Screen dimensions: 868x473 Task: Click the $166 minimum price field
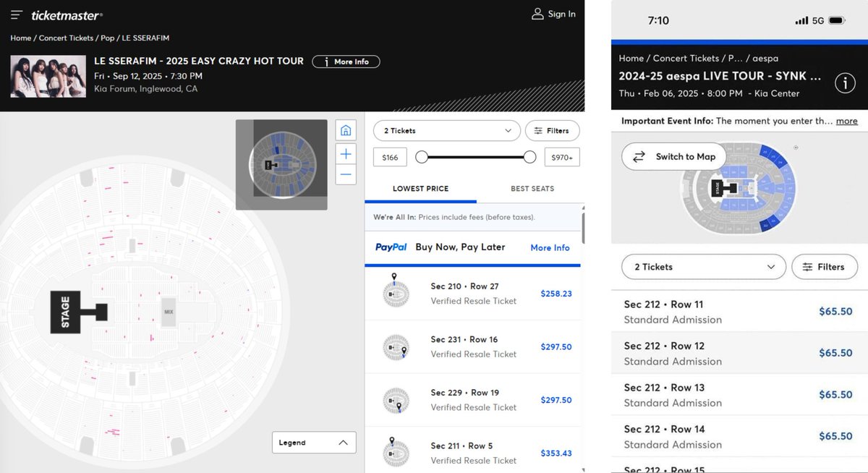[x=390, y=157]
